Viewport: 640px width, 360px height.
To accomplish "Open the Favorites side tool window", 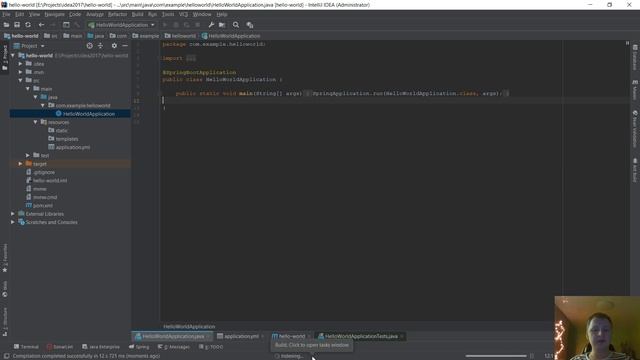I will tap(4, 258).
